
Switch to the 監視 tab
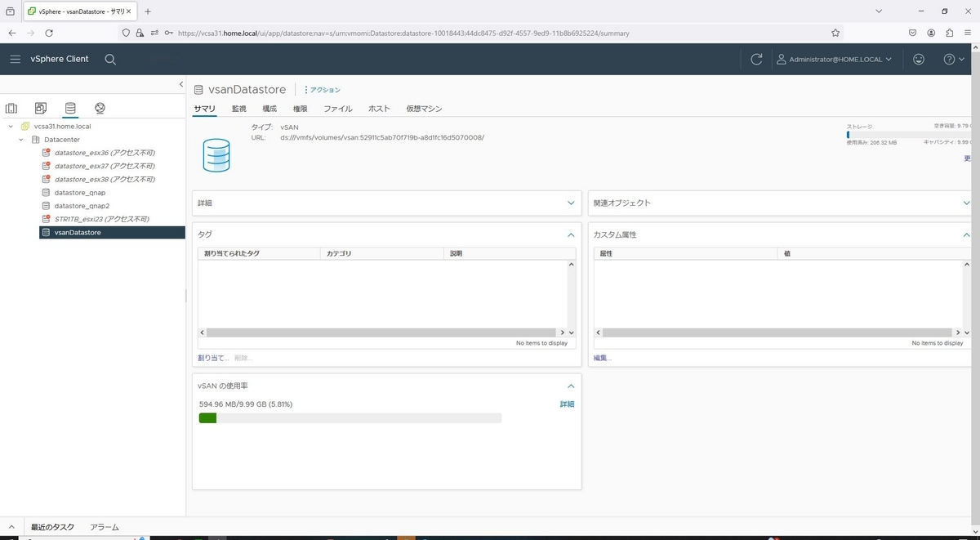[238, 109]
